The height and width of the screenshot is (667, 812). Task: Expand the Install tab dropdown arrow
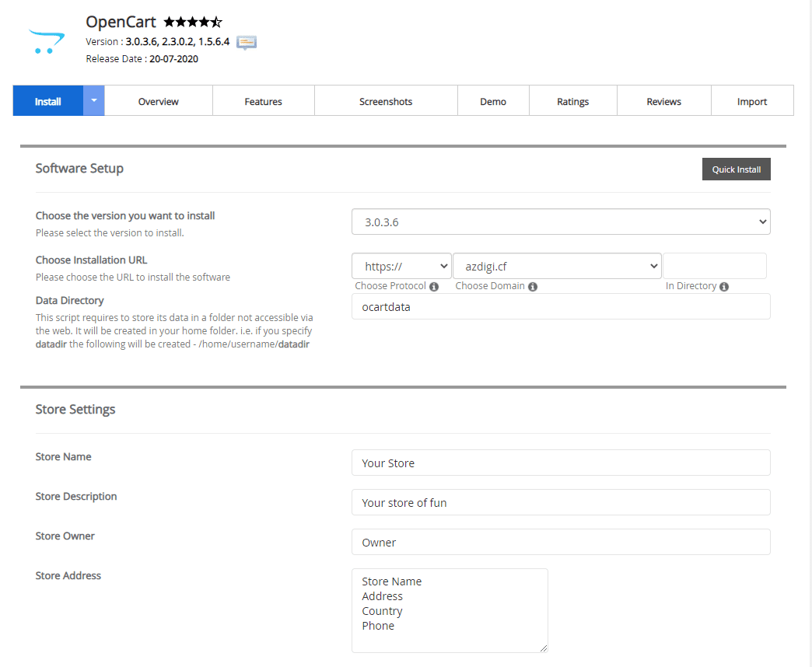(x=94, y=101)
